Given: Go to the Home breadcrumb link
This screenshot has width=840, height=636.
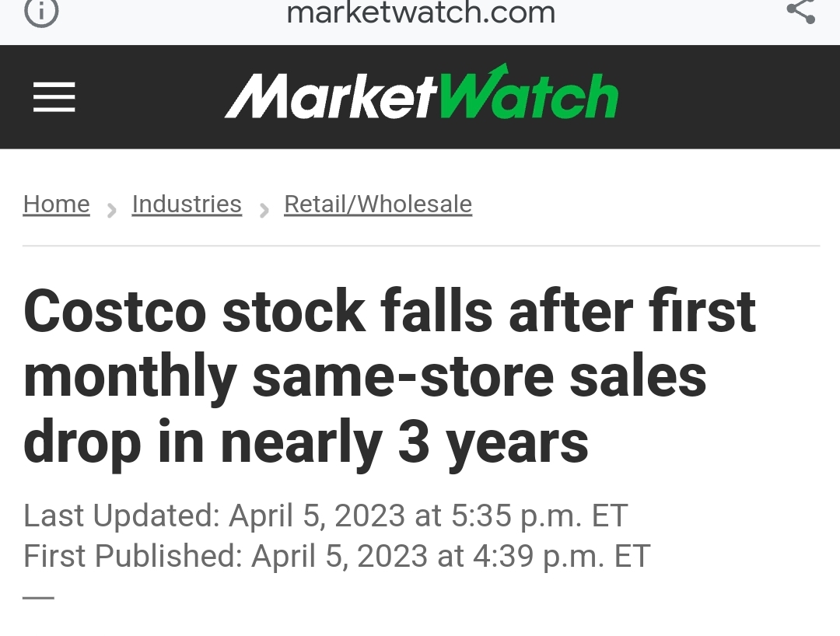Looking at the screenshot, I should tap(57, 204).
